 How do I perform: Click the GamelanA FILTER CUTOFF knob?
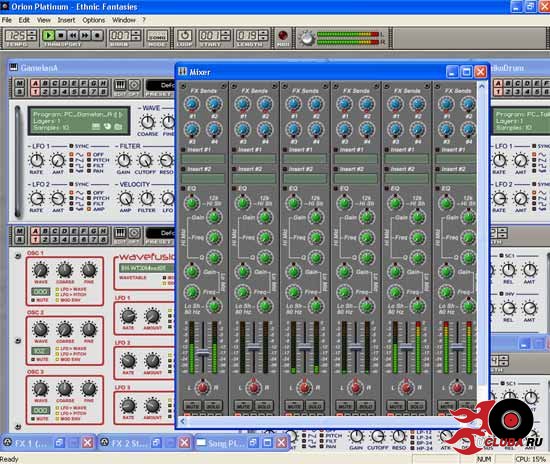pos(145,161)
